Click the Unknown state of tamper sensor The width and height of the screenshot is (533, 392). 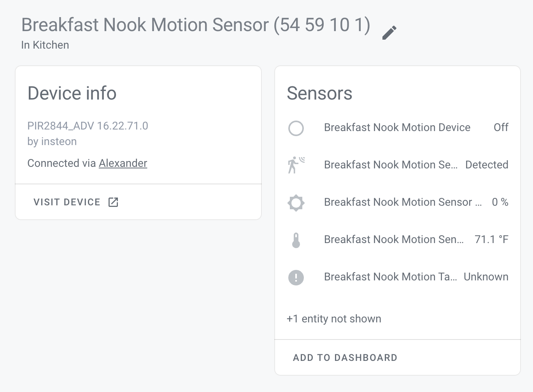point(486,277)
